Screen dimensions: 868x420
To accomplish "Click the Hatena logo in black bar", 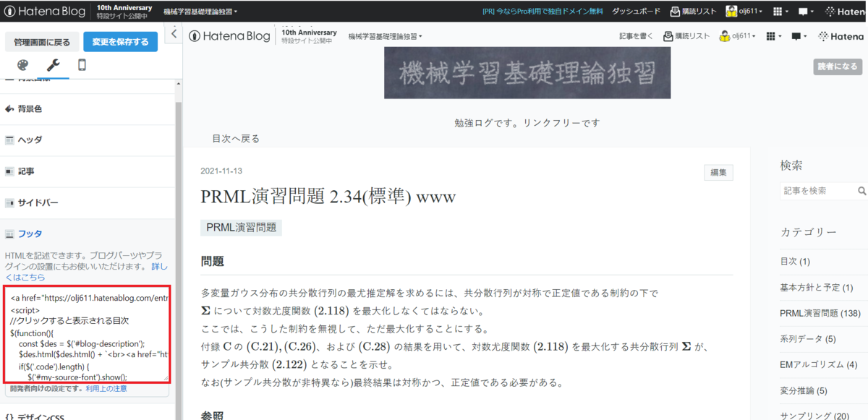I will pos(845,12).
